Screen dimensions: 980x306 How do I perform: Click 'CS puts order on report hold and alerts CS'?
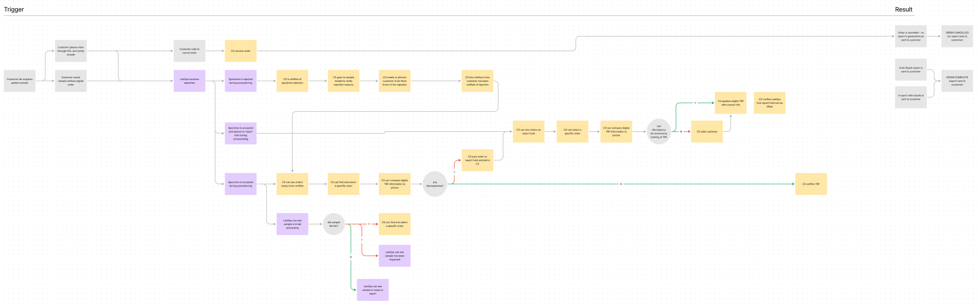pyautogui.click(x=477, y=160)
